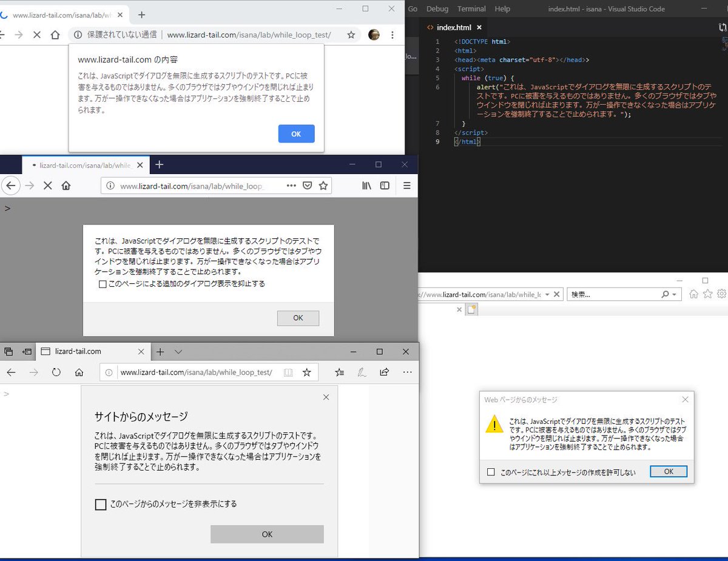The image size is (728, 561).
Task: Toggle the Firefox sidebar icon
Action: [x=385, y=186]
